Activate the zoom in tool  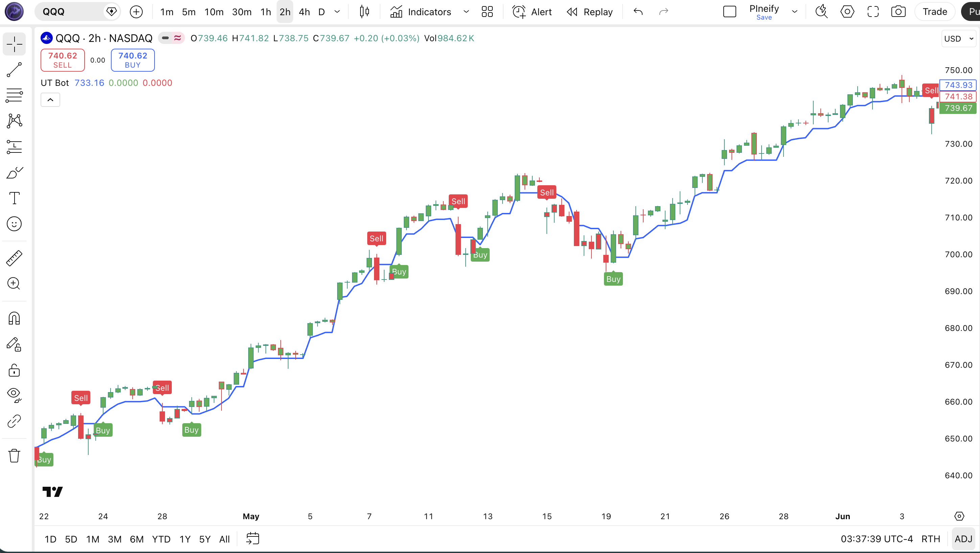(x=15, y=284)
